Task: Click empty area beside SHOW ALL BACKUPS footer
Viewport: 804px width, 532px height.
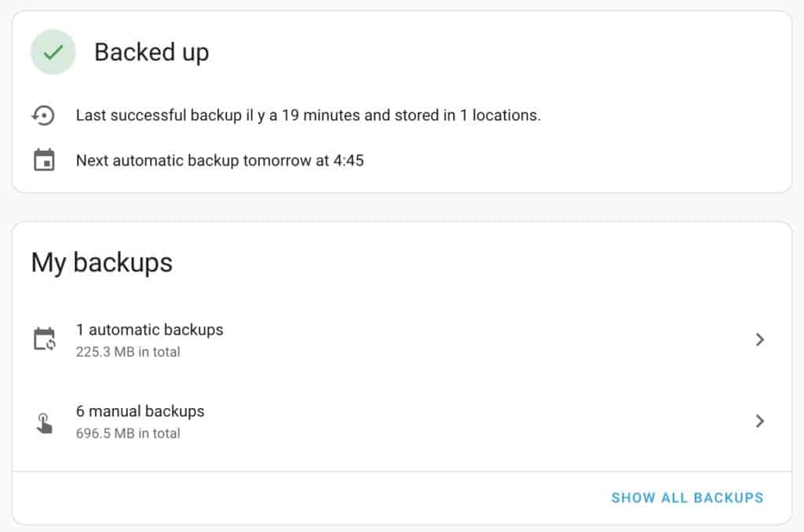Action: [308, 497]
